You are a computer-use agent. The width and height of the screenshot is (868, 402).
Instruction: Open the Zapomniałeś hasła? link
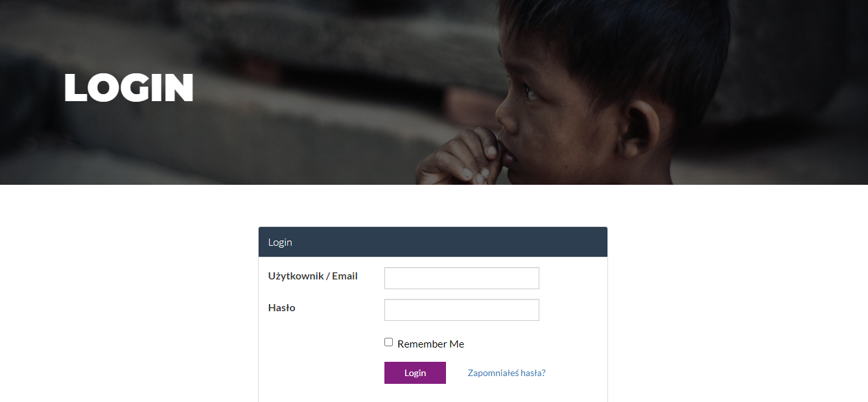506,373
